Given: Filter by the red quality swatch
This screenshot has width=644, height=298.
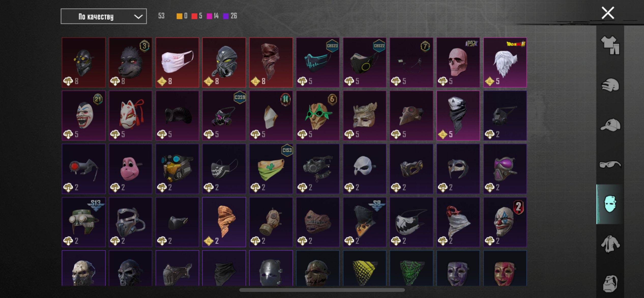Looking at the screenshot, I should point(194,16).
